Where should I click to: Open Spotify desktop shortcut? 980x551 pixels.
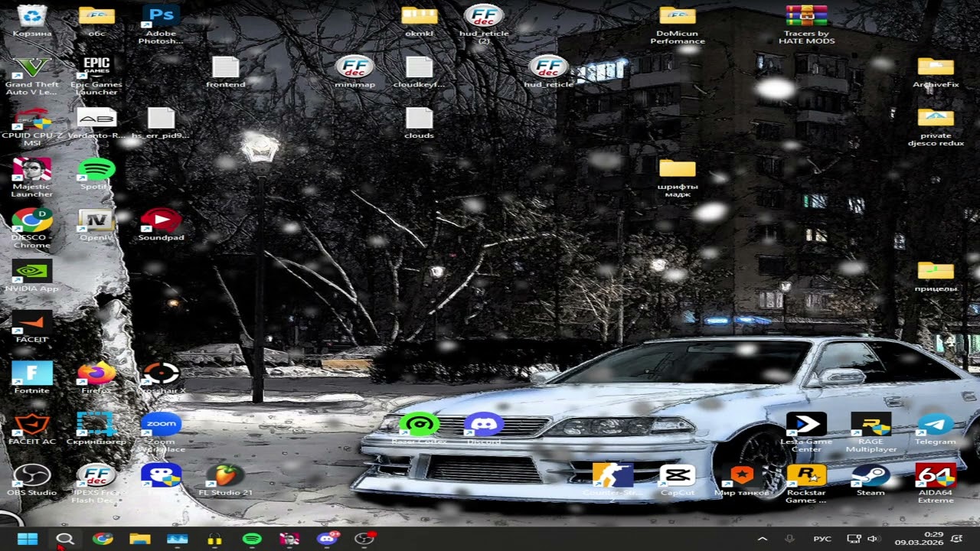[96, 174]
